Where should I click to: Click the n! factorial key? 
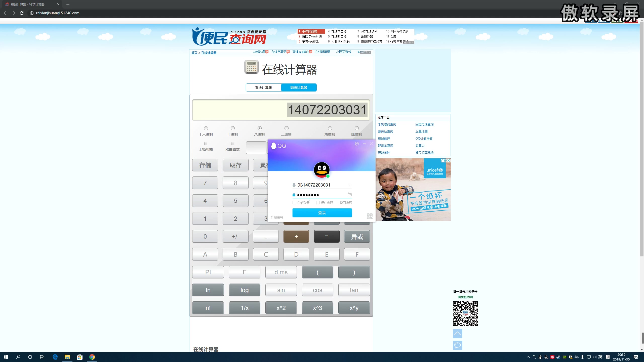(208, 308)
